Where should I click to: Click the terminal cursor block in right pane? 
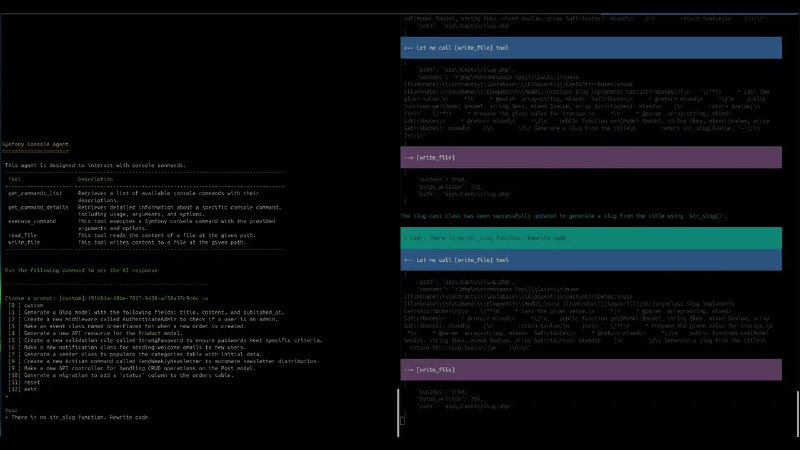[x=403, y=421]
